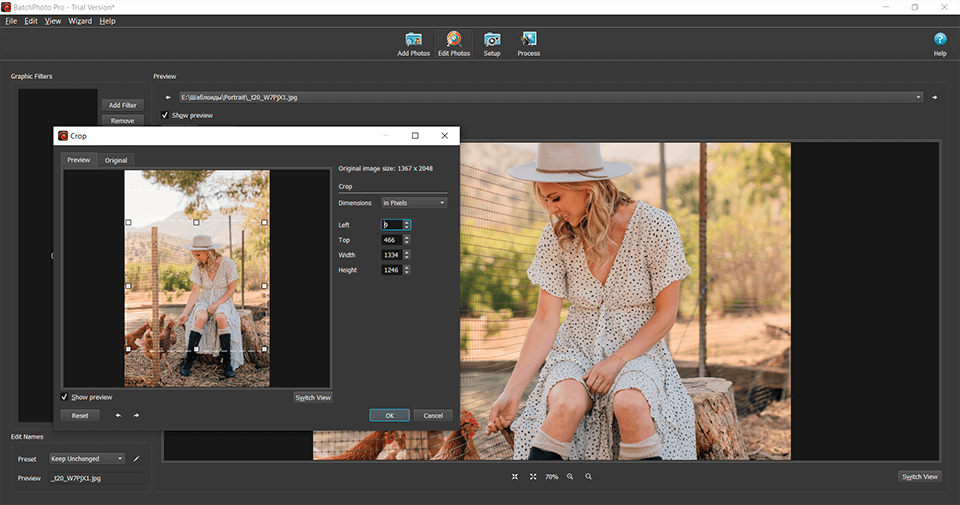The image size is (960, 505).
Task: Close the Crop dialog with X
Action: pos(444,135)
